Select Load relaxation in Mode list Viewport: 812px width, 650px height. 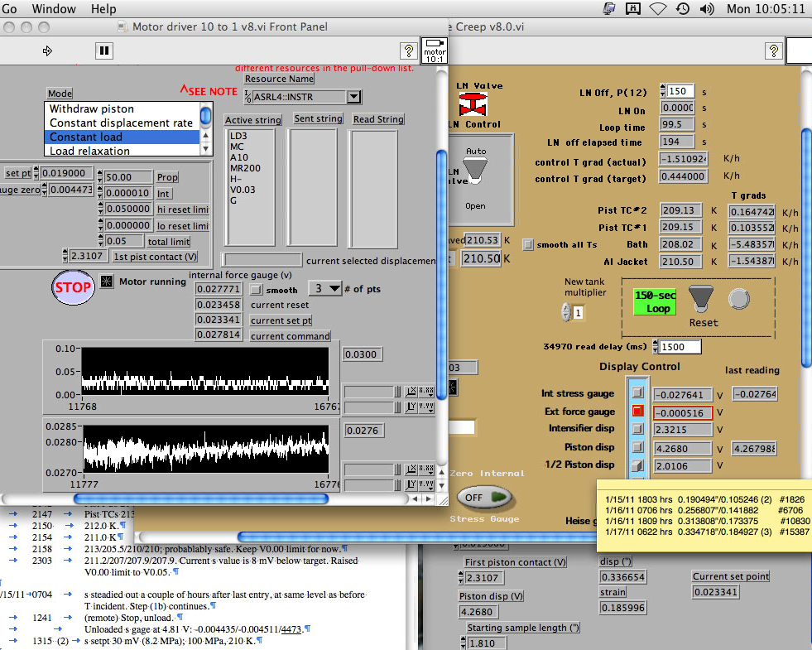coord(89,151)
